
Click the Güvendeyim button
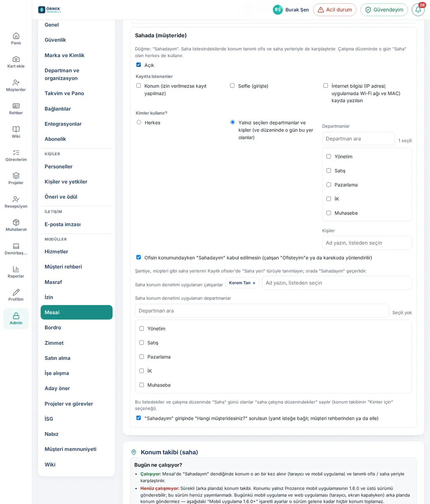coord(384,10)
